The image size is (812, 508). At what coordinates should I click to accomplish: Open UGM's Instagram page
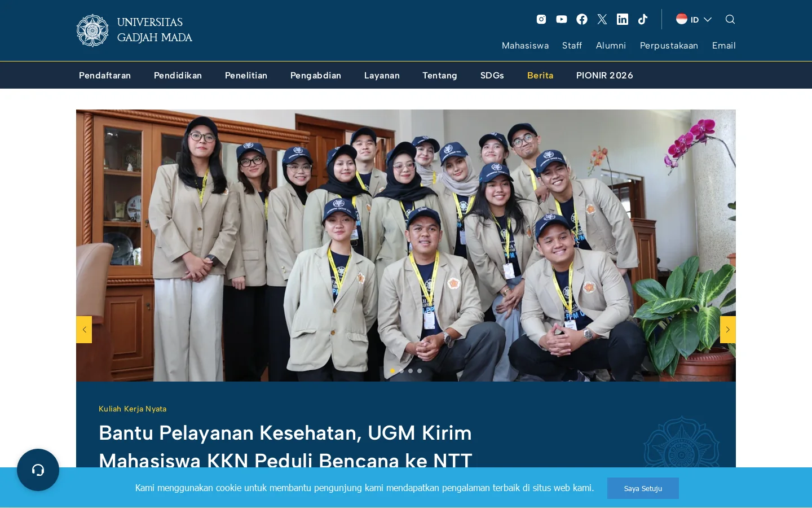point(541,19)
